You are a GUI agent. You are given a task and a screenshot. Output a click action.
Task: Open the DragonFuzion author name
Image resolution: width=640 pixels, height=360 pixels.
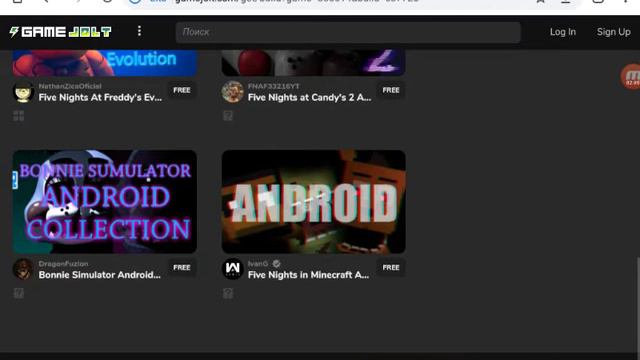point(63,264)
